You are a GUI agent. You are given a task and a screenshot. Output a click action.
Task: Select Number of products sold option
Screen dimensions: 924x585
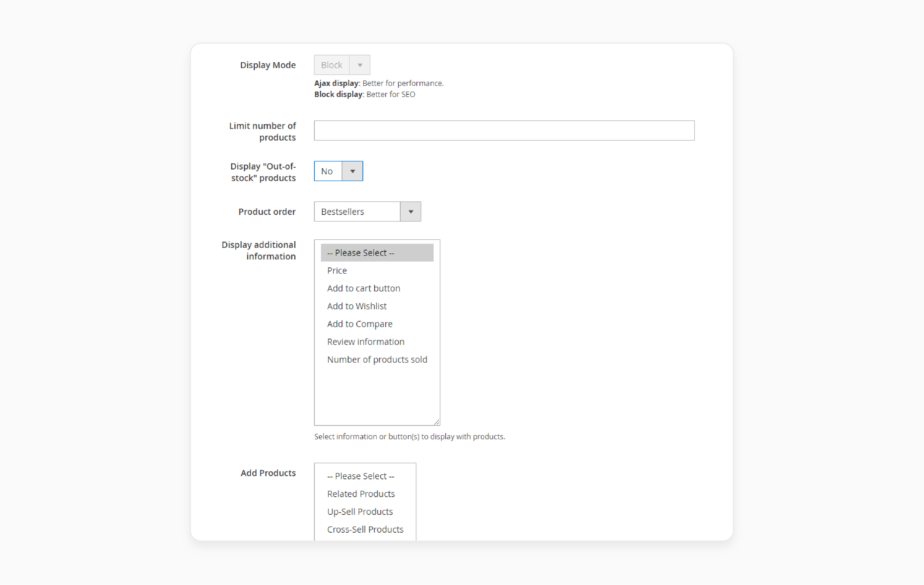(x=377, y=359)
